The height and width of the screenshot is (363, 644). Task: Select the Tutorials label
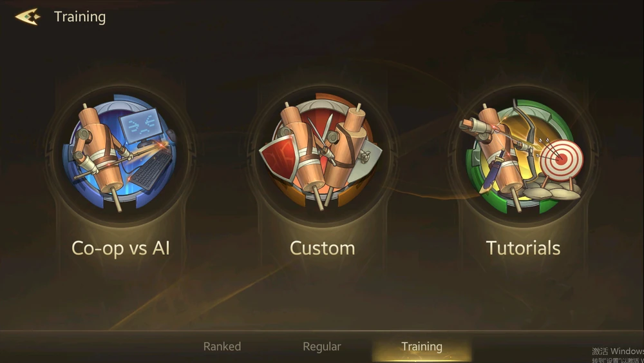(523, 248)
